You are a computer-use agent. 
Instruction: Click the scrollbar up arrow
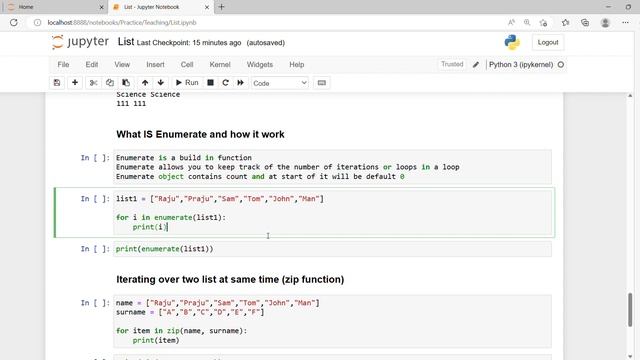630,96
